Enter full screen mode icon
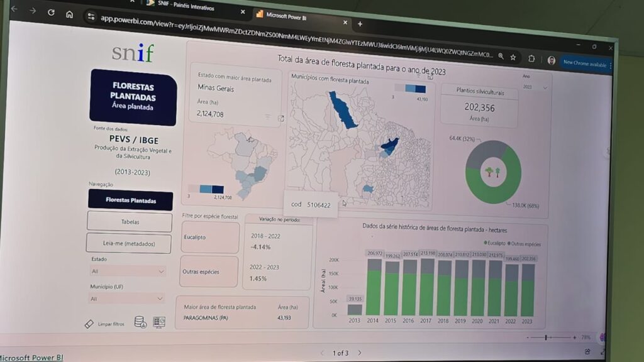The height and width of the screenshot is (362, 644). 602,352
